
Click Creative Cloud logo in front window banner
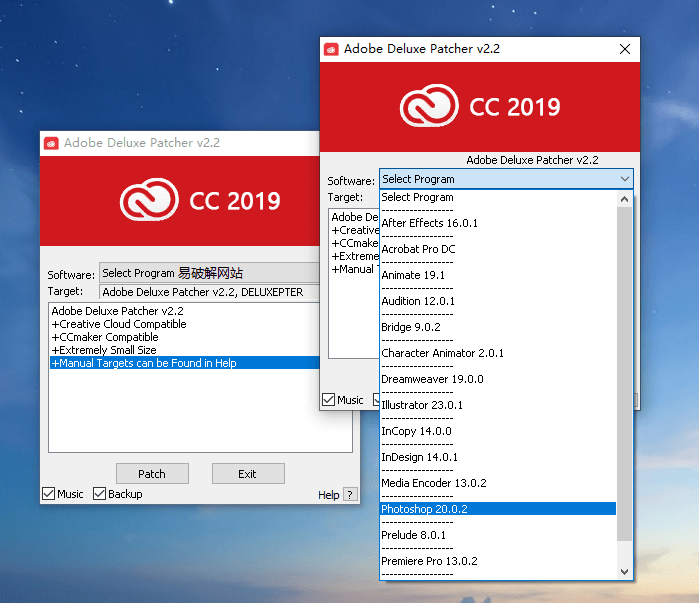coord(429,107)
